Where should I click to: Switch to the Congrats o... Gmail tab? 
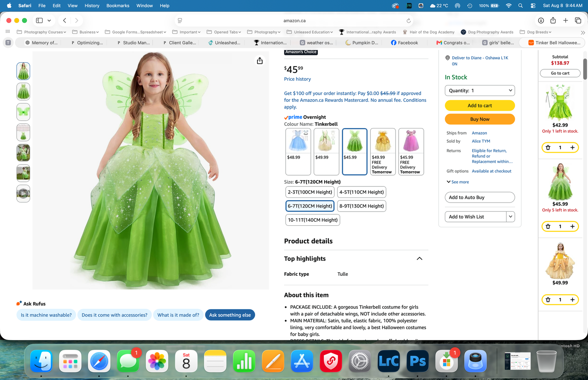click(x=453, y=43)
